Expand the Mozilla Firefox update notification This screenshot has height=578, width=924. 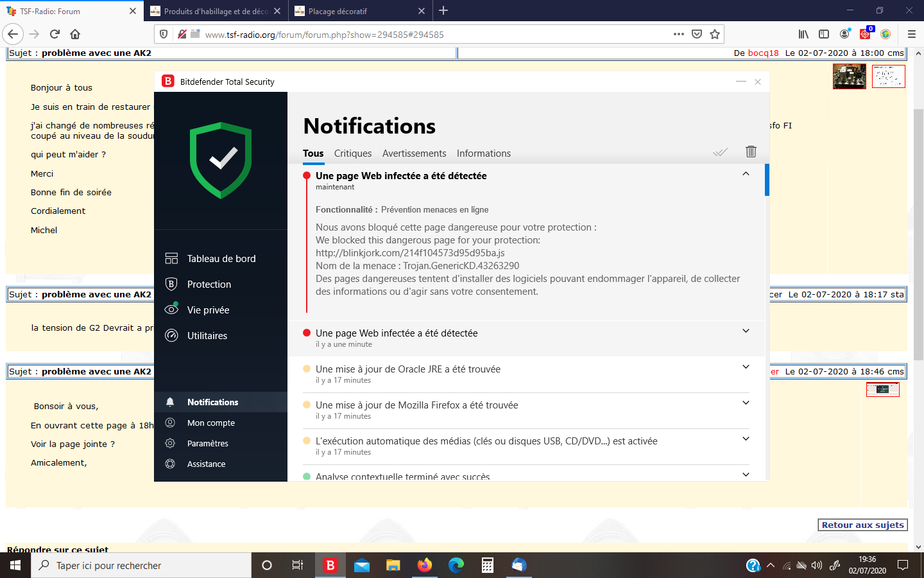746,403
